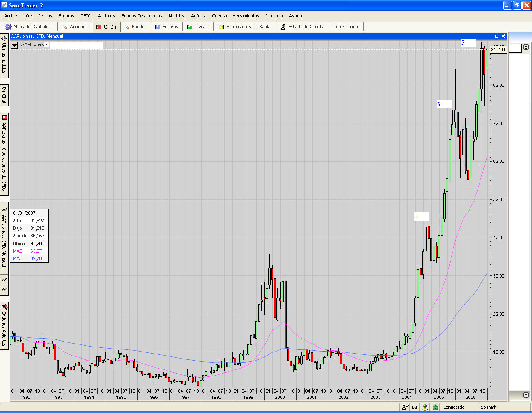The height and width of the screenshot is (413, 532).
Task: Click the Información toolbar button
Action: click(346, 27)
